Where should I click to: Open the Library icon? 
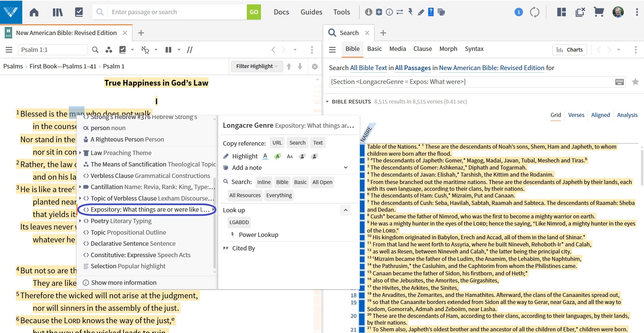pyautogui.click(x=58, y=12)
